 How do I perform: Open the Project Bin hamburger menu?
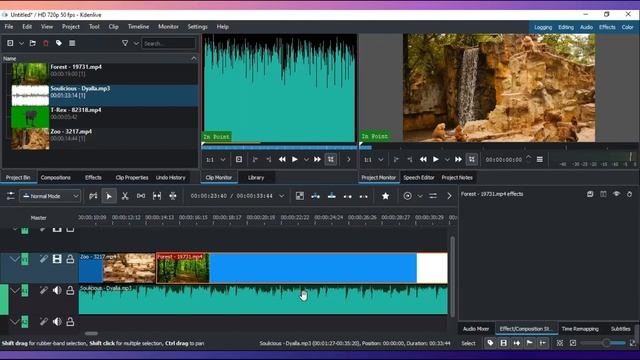pyautogui.click(x=72, y=43)
